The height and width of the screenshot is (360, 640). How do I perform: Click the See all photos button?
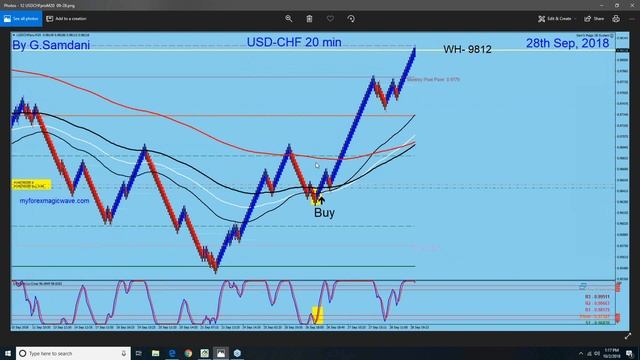(x=21, y=19)
